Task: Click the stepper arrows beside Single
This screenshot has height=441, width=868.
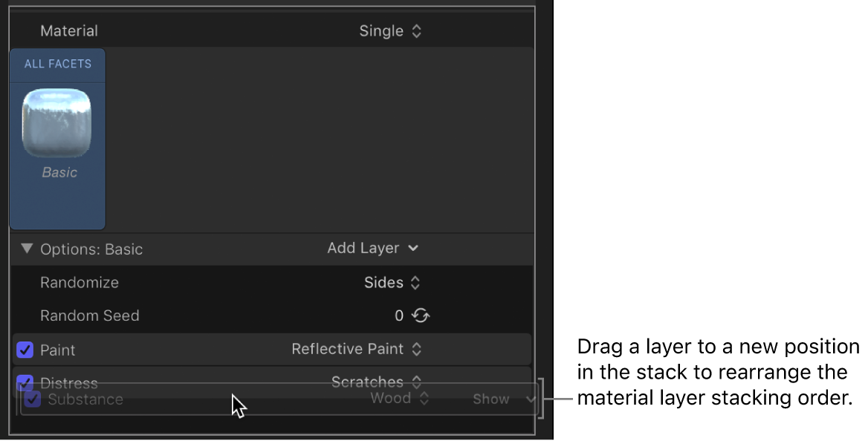Action: coord(416,30)
